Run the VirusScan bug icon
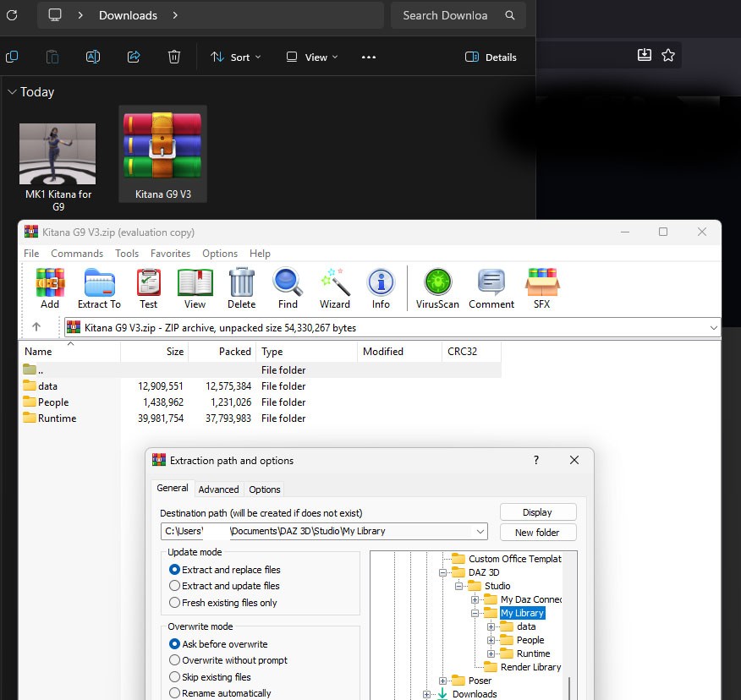The image size is (741, 700). 437,282
